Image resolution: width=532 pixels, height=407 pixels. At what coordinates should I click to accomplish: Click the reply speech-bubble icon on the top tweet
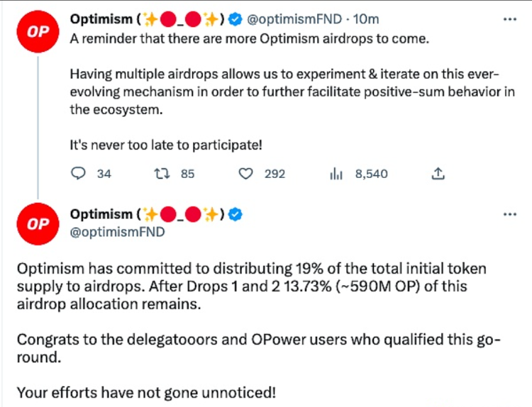pos(79,174)
